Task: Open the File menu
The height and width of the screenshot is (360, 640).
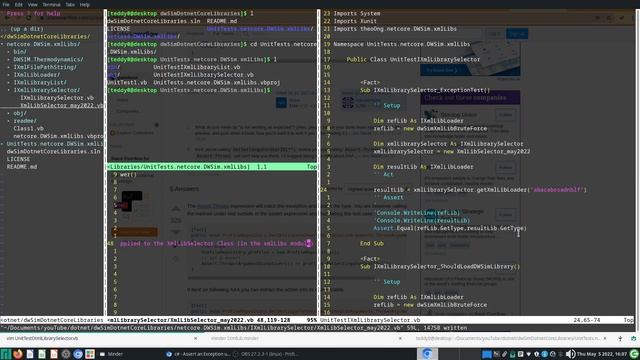Action: [6, 4]
